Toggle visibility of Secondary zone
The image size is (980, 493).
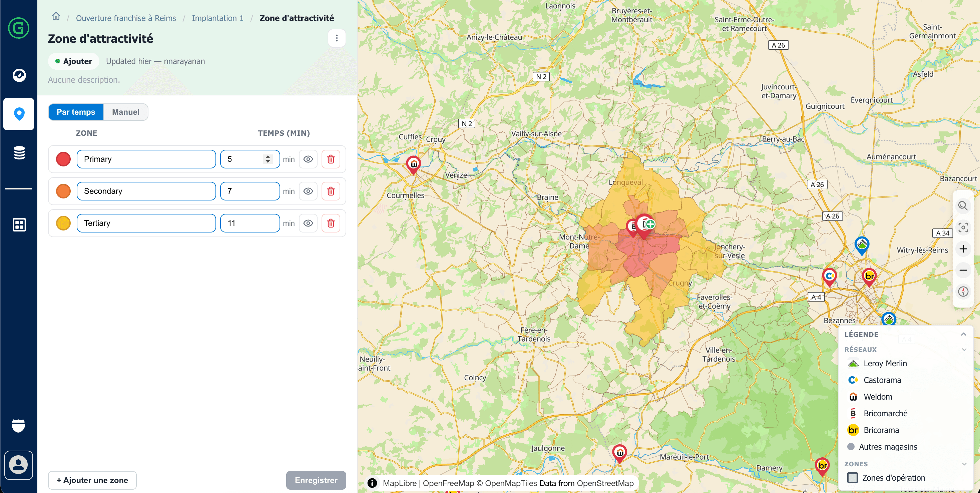pyautogui.click(x=308, y=191)
